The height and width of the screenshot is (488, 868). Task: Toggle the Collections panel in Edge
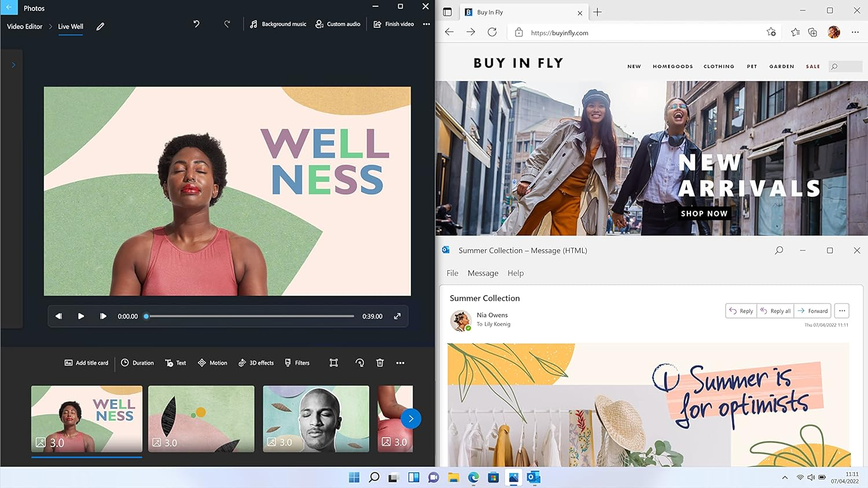[x=812, y=32]
